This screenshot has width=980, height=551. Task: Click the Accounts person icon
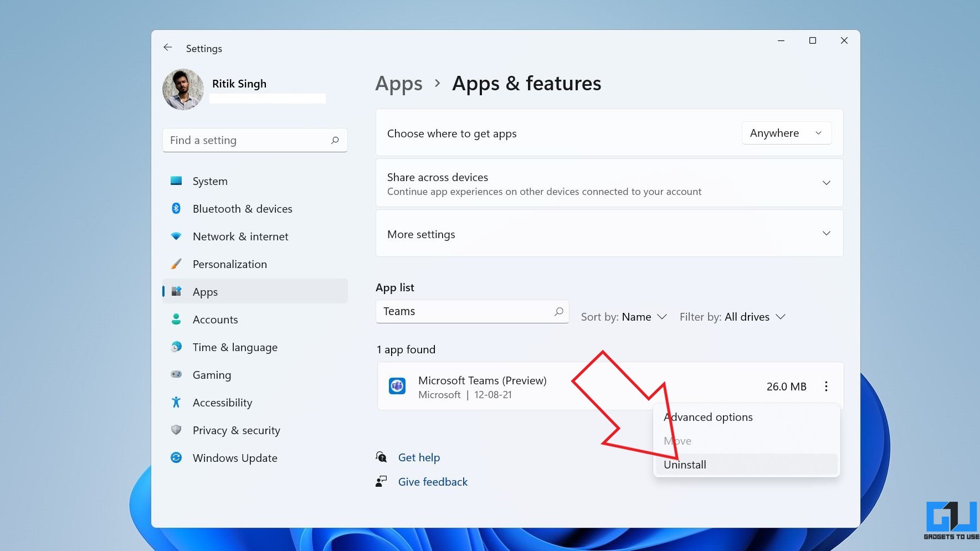(x=176, y=319)
